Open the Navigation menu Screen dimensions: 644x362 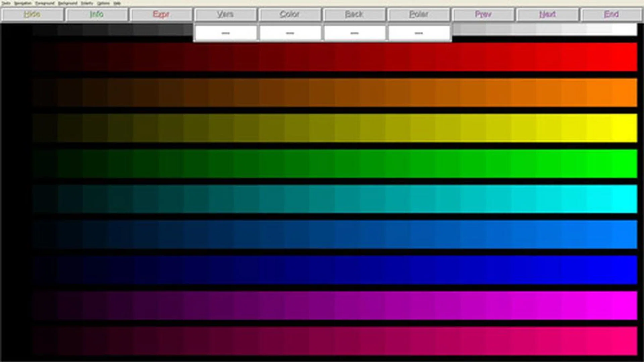[x=23, y=3]
